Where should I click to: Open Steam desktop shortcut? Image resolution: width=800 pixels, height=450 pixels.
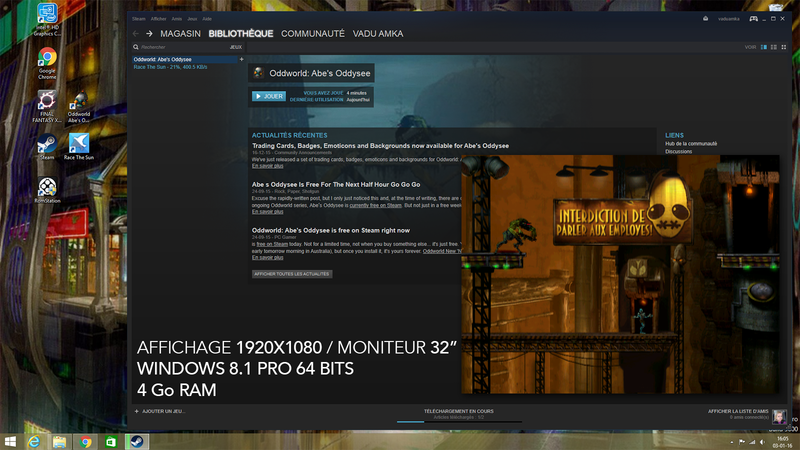(x=47, y=147)
